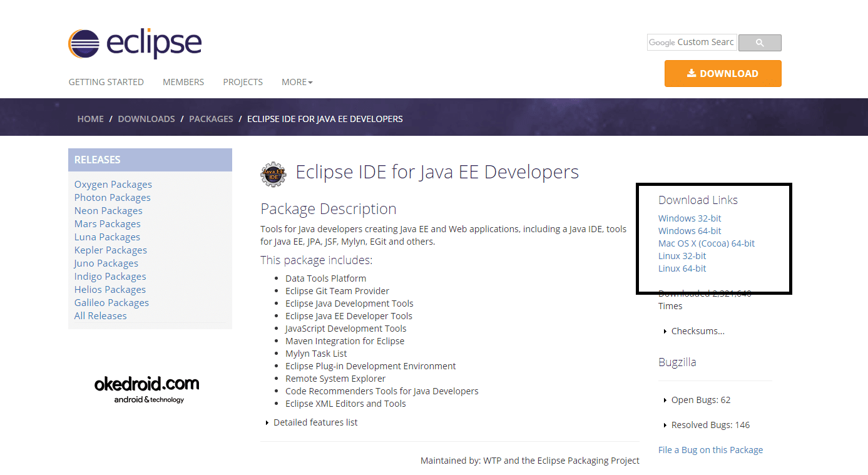Click the orange DOWNLOAD button

point(723,73)
